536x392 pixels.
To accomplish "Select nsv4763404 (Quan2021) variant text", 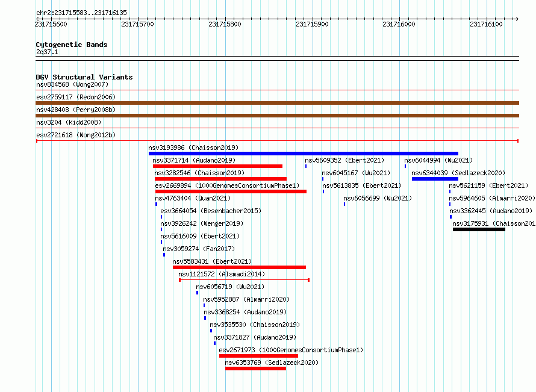I will click(193, 198).
